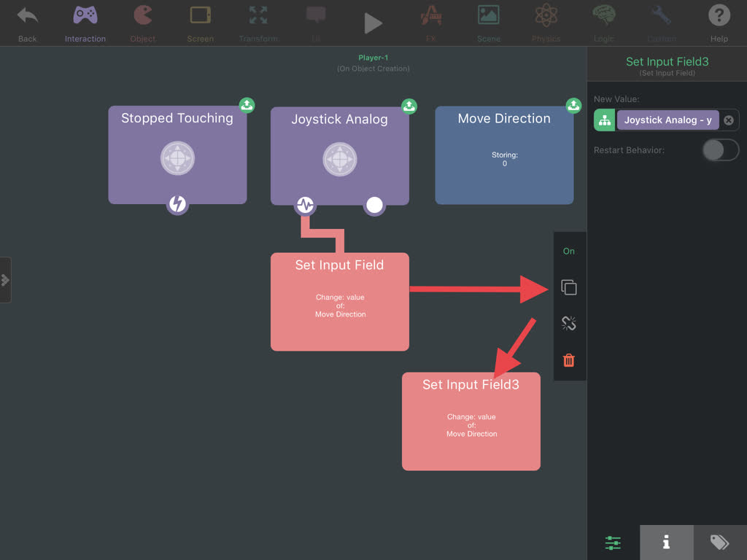
Task: Go back using the Back arrow
Action: point(28,23)
